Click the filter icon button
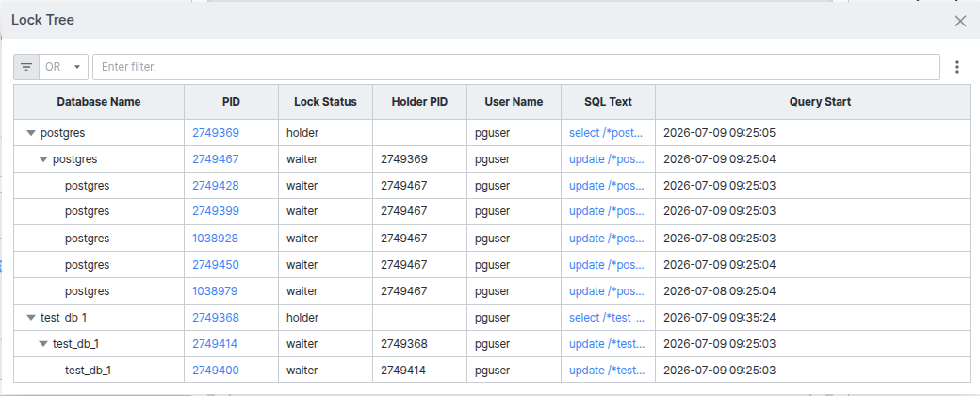 [x=26, y=67]
